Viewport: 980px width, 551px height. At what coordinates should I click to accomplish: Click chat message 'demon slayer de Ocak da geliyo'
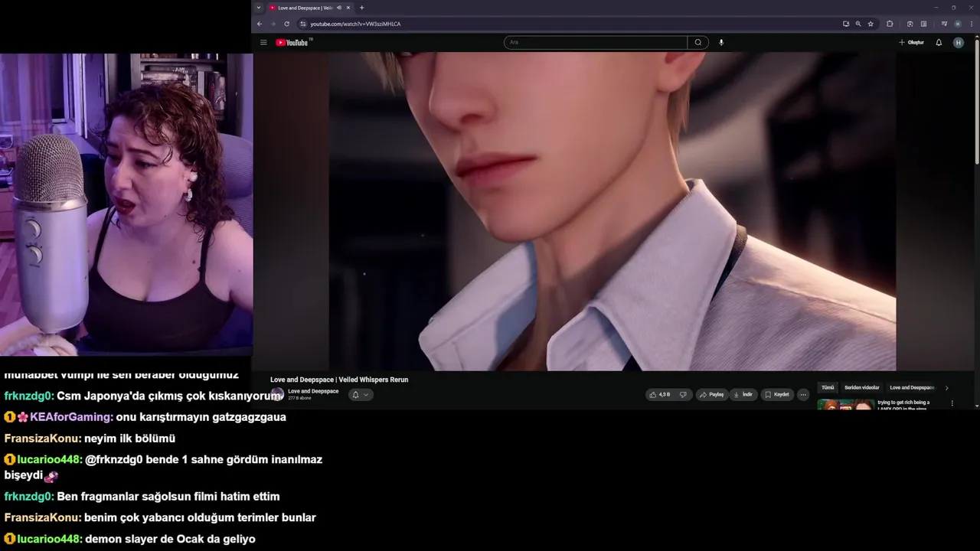[x=170, y=539]
